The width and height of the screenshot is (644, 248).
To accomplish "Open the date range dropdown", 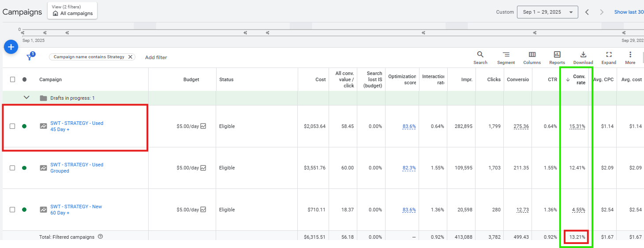I will 547,12.
